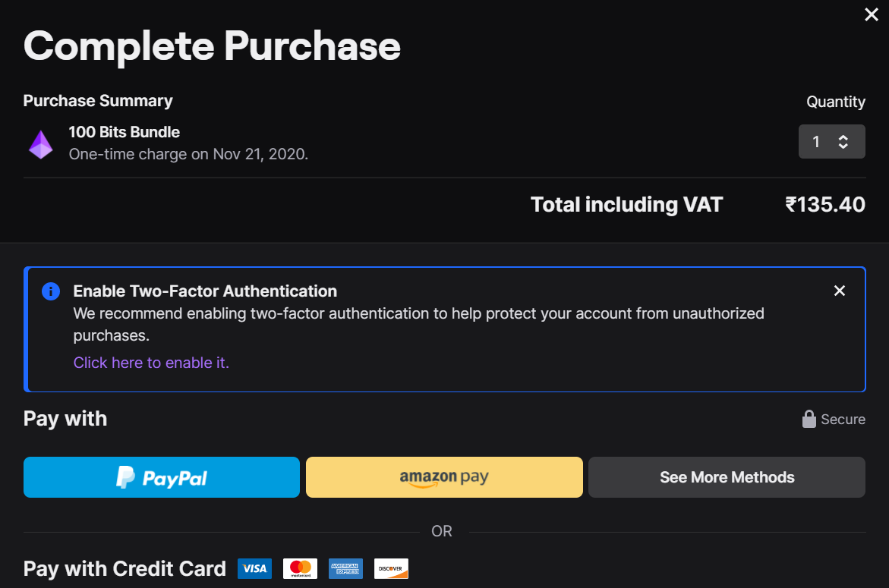Click the 100 Bits Bundle item title

pos(124,132)
